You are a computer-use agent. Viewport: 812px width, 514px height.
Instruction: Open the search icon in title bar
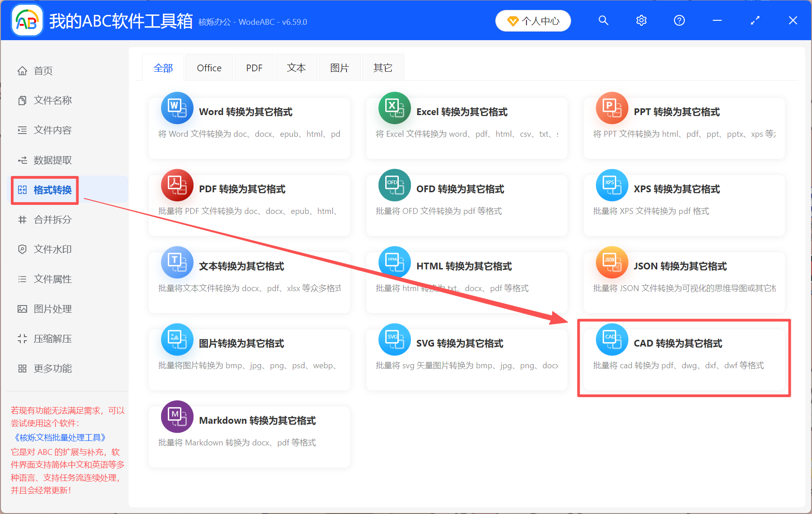click(603, 20)
